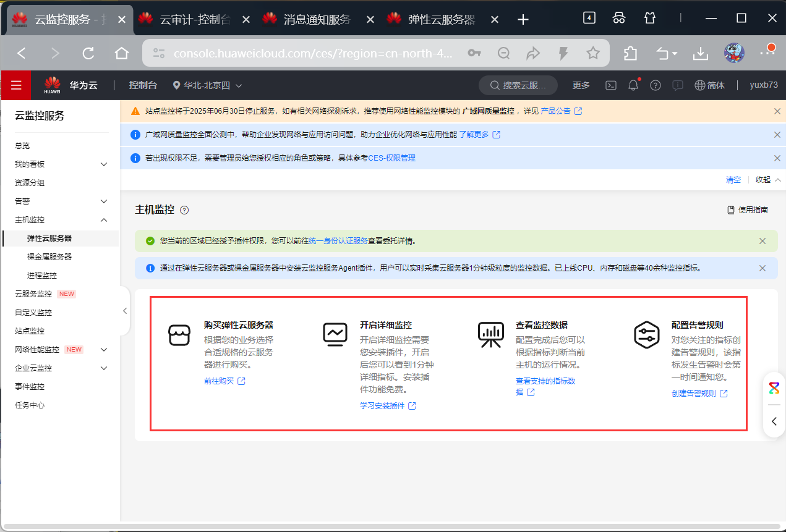Click the shirt skin icon in title bar
The image size is (786, 532).
click(649, 18)
